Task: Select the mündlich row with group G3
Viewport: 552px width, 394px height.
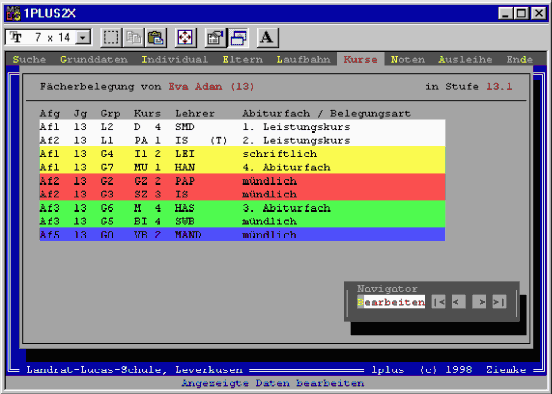Action: coord(242,194)
